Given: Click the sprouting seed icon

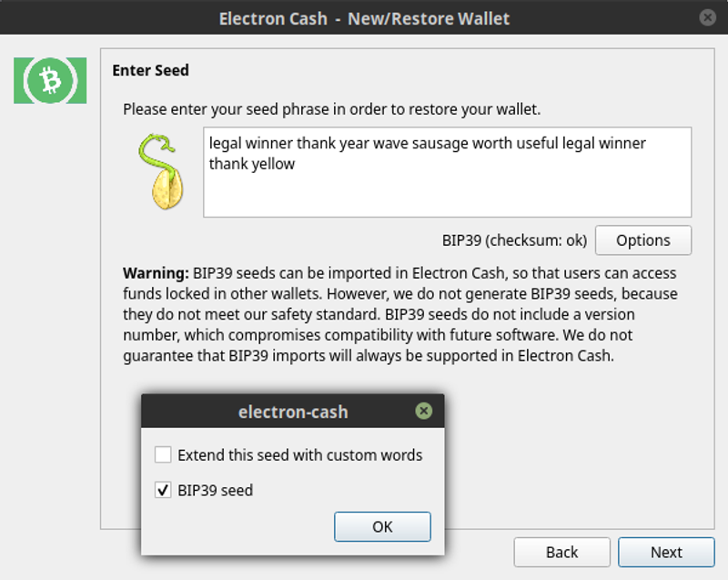Looking at the screenshot, I should point(161,171).
